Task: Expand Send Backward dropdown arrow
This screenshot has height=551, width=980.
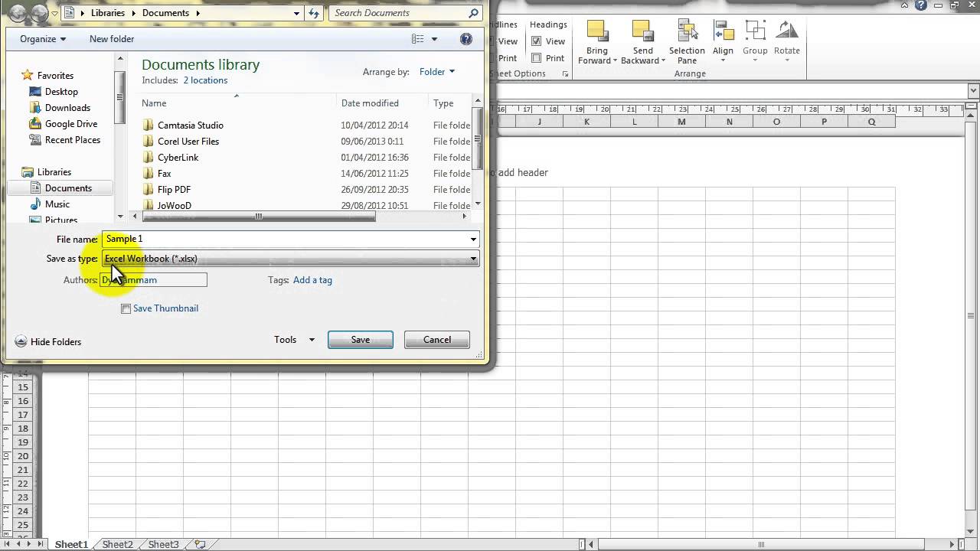Action: point(662,61)
